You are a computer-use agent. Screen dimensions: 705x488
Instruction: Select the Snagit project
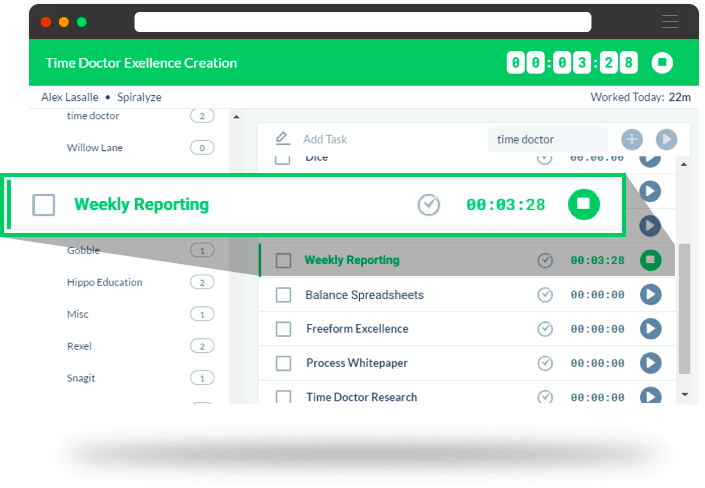point(81,378)
